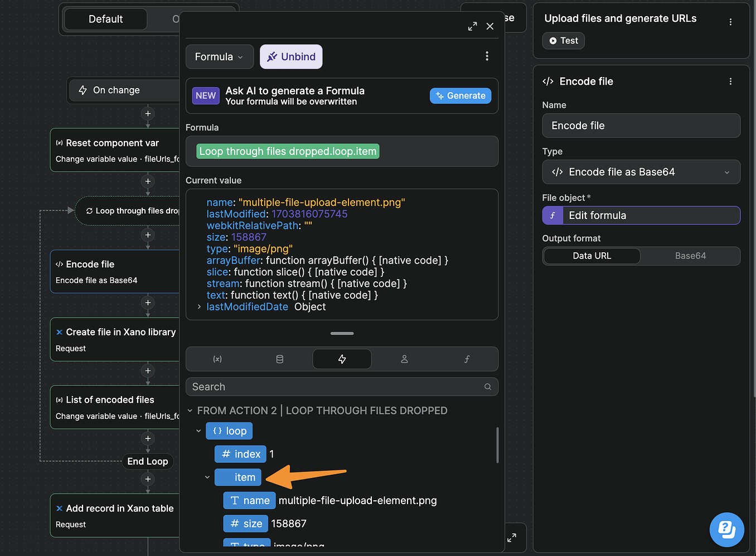Click the search field in the data explorer
Screen dimensions: 756x556
[342, 387]
